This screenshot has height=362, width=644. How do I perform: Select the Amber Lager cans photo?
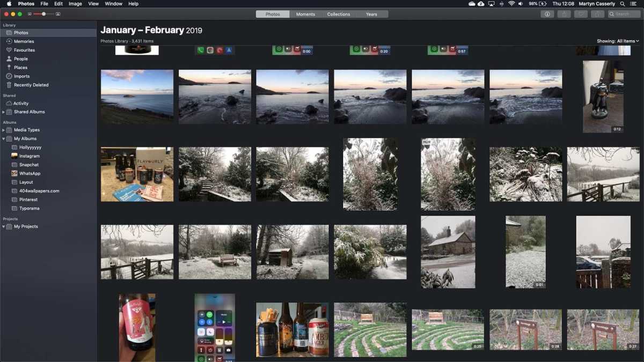(x=292, y=330)
